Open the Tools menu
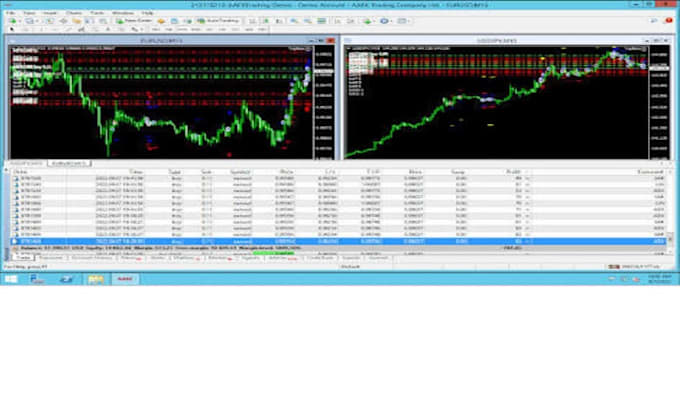Image resolution: width=680 pixels, height=411 pixels. [x=97, y=13]
